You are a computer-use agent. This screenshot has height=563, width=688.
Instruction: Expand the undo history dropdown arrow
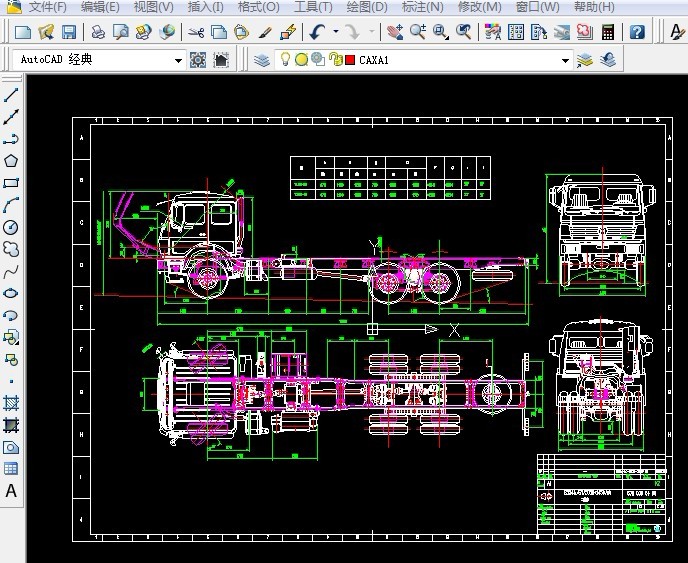335,32
